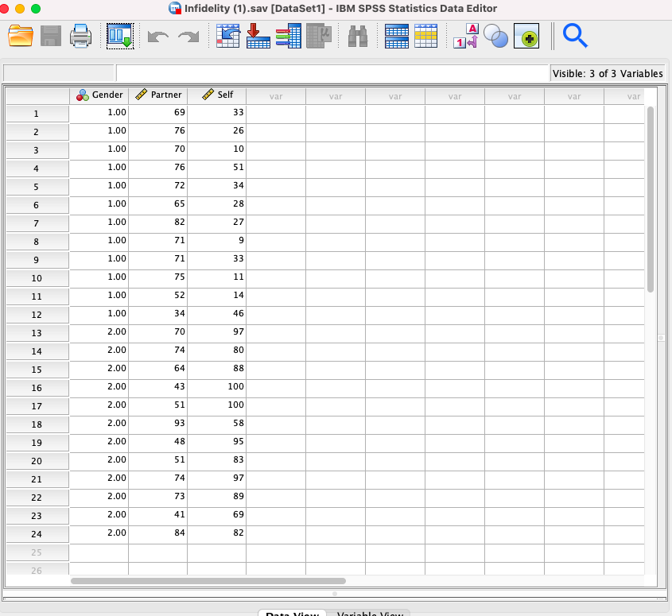Click Go to Case icon

coord(228,36)
